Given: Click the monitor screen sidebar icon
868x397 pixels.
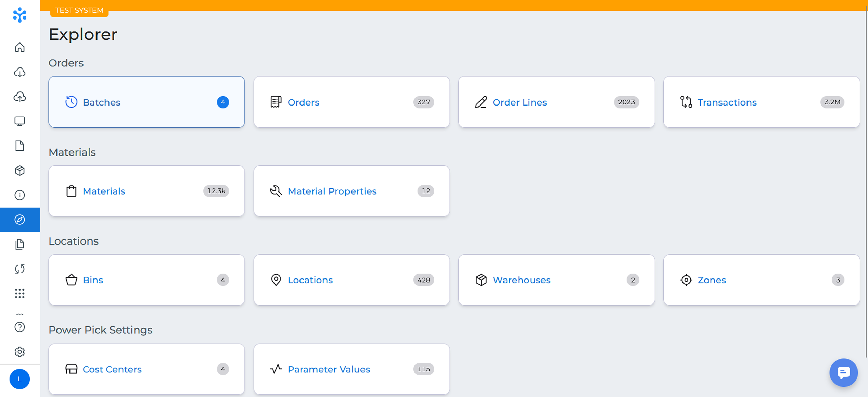Looking at the screenshot, I should 20,121.
